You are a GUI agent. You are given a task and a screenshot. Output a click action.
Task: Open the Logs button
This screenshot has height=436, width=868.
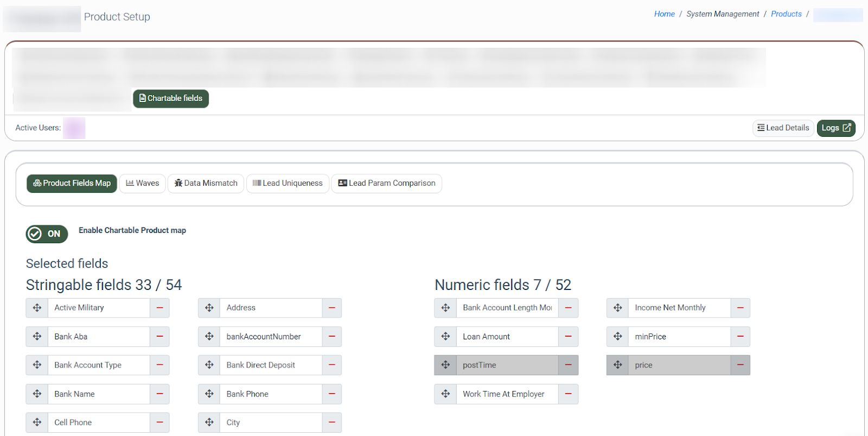point(835,128)
